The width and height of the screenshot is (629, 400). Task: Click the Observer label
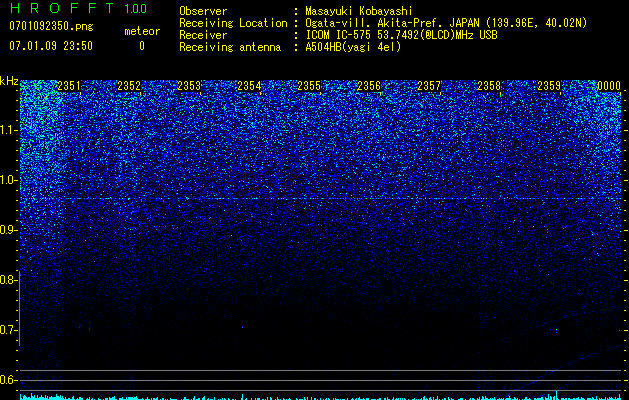tap(203, 11)
